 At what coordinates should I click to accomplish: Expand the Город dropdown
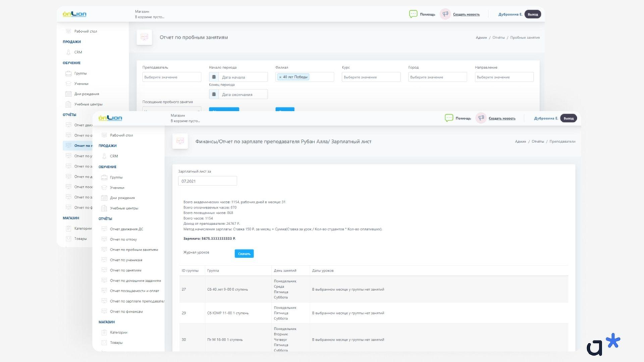[437, 77]
